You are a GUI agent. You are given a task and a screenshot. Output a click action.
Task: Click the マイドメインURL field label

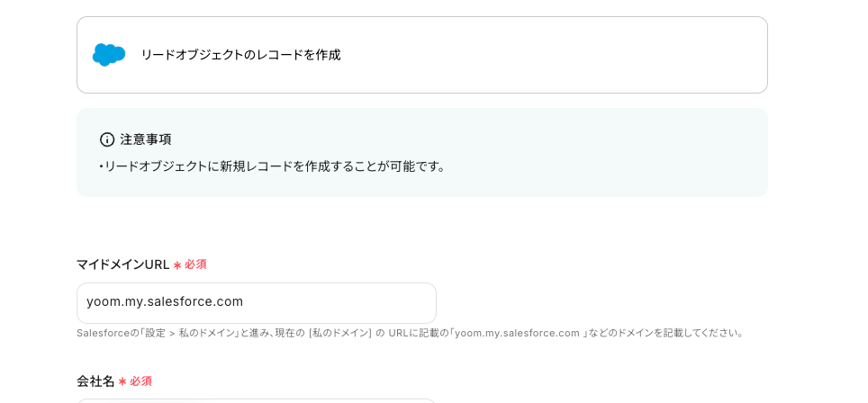[122, 264]
